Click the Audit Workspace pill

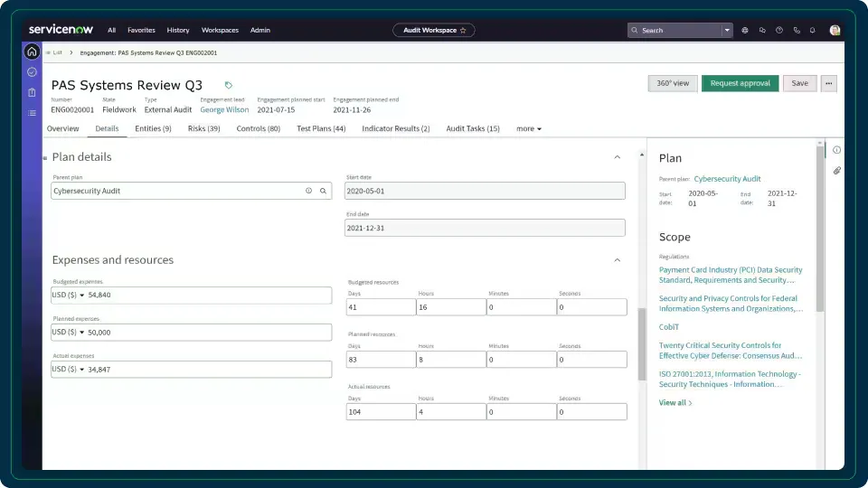coord(434,31)
